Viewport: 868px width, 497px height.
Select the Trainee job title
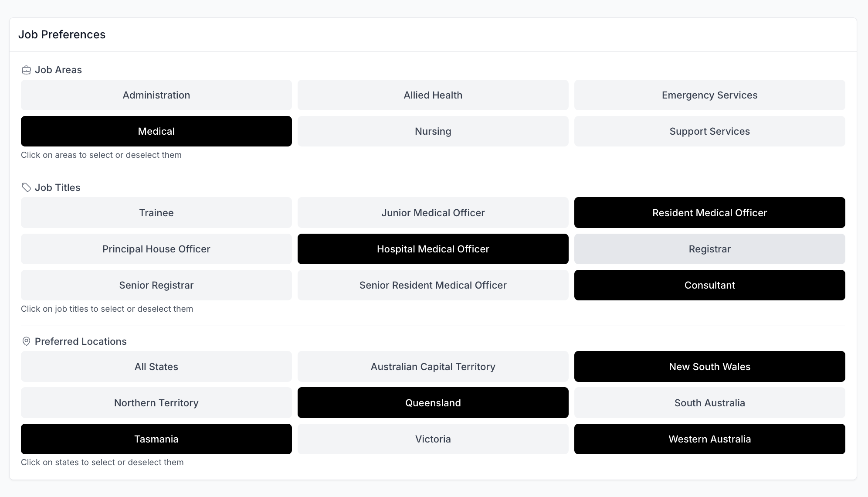(156, 213)
